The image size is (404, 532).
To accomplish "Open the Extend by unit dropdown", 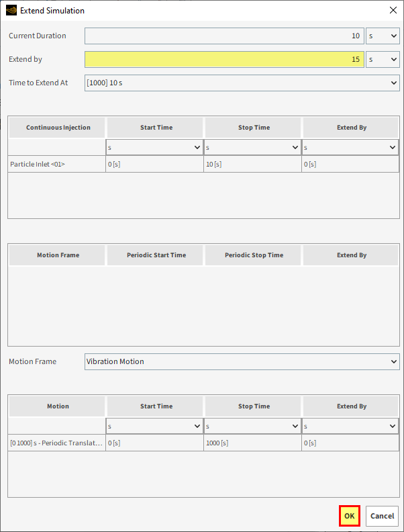I will pyautogui.click(x=383, y=59).
